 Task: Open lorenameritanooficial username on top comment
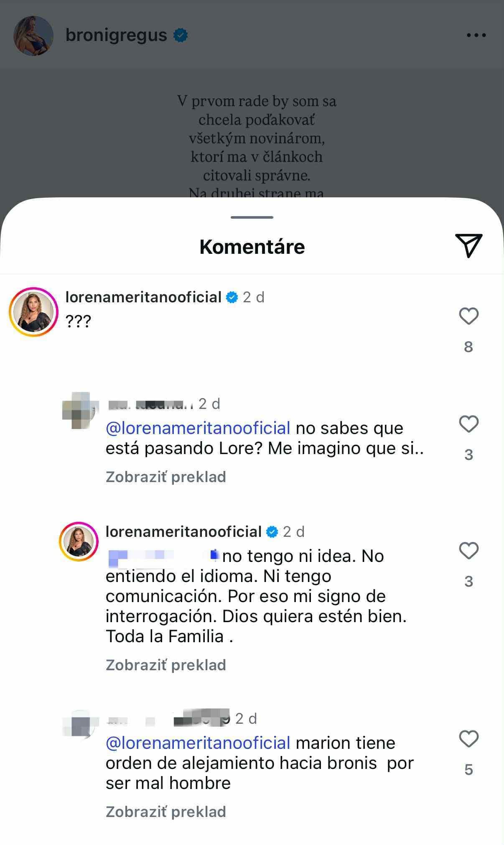pos(143,297)
